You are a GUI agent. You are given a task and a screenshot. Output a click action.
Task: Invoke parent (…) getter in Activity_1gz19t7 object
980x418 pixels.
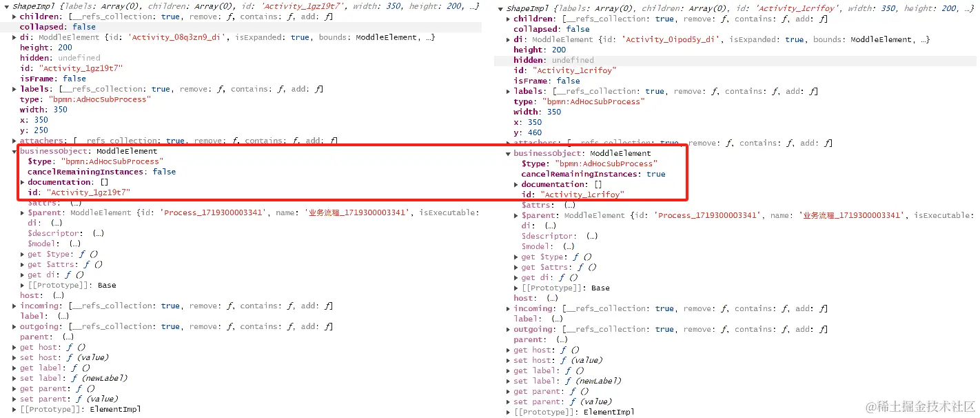pos(68,337)
